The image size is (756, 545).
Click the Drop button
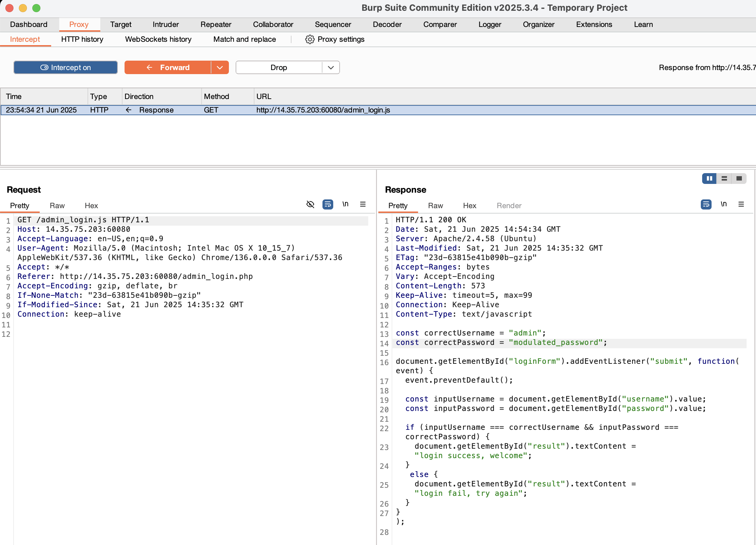(279, 67)
